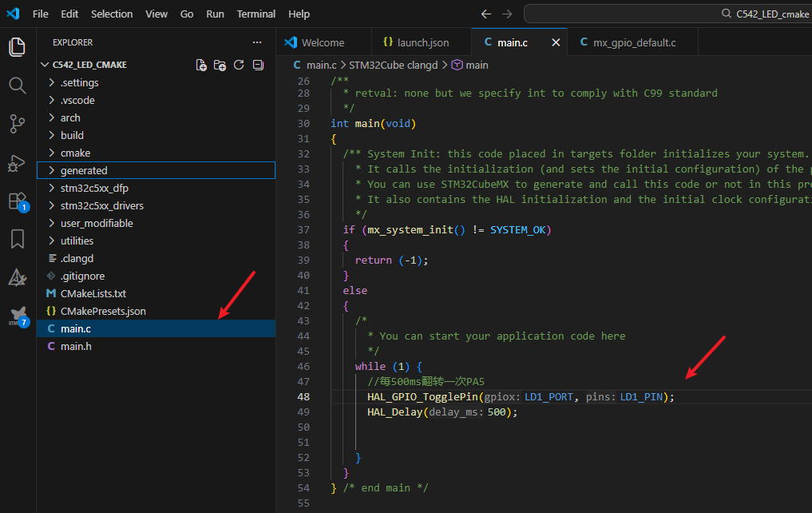This screenshot has width=812, height=513.
Task: Select main.c in the explorer tree
Action: click(156, 329)
